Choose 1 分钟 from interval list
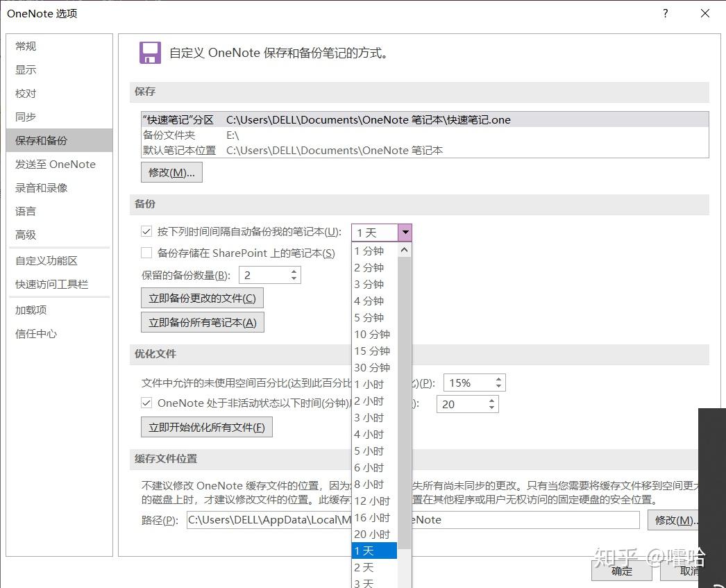The height and width of the screenshot is (588, 726). coord(375,251)
